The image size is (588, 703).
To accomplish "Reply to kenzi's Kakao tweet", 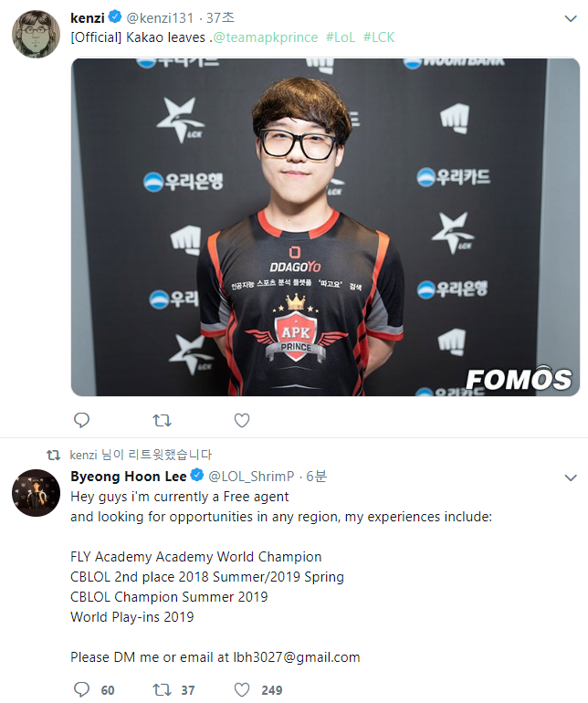I will click(81, 420).
